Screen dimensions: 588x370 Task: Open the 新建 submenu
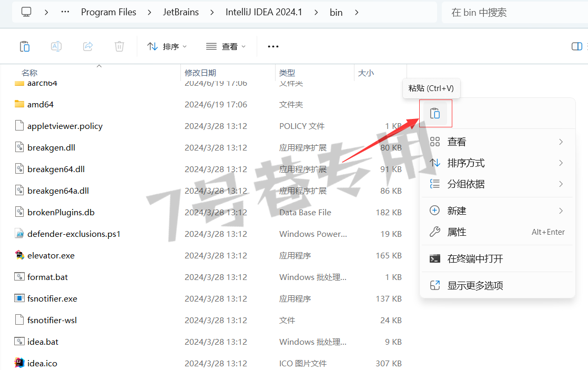pos(497,211)
